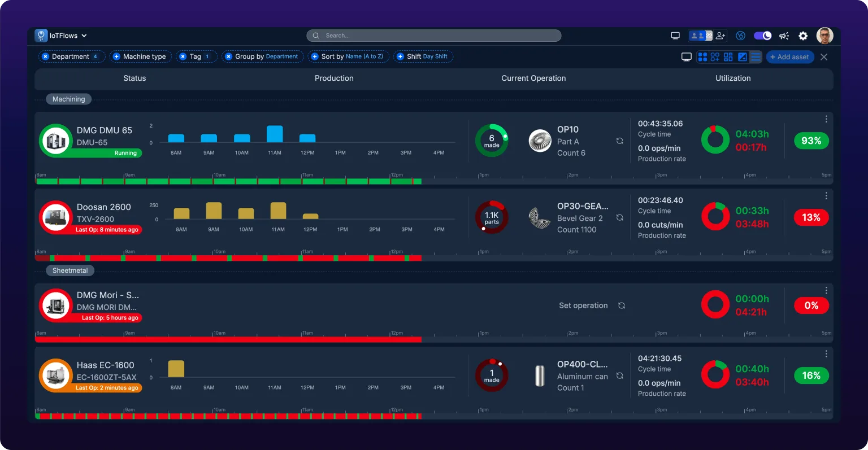Screen dimensions: 868x450
Task: Click the add user icon
Action: [721, 36]
